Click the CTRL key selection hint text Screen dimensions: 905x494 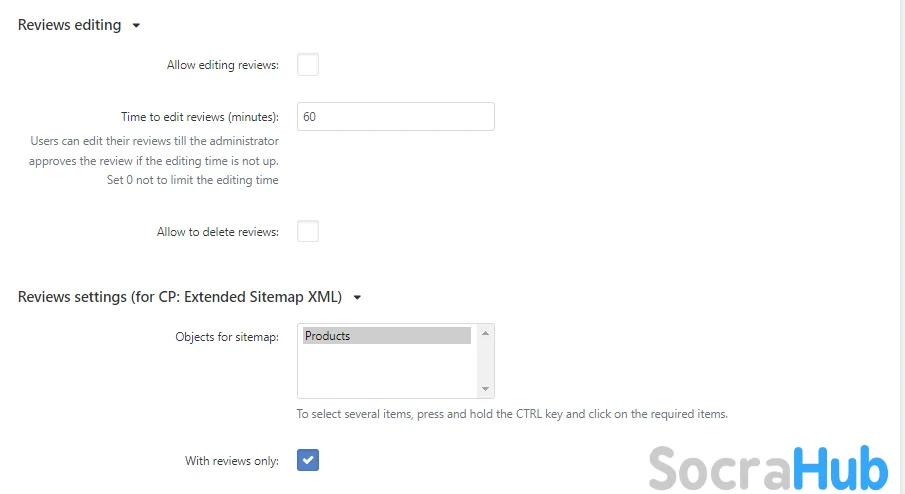(512, 414)
